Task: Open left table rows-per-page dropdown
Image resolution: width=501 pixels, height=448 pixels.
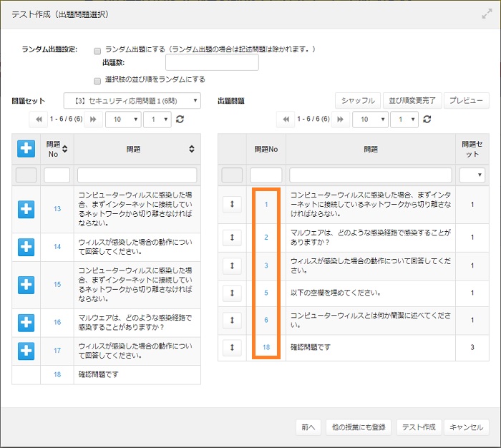Action: [122, 120]
